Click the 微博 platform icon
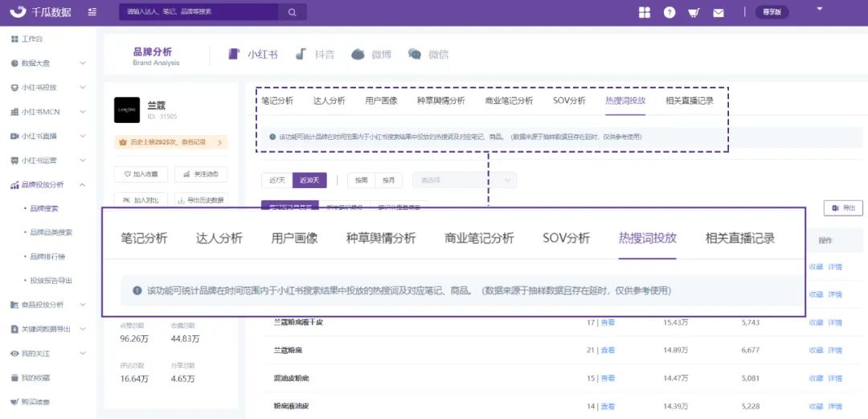868x419 pixels. click(x=358, y=55)
